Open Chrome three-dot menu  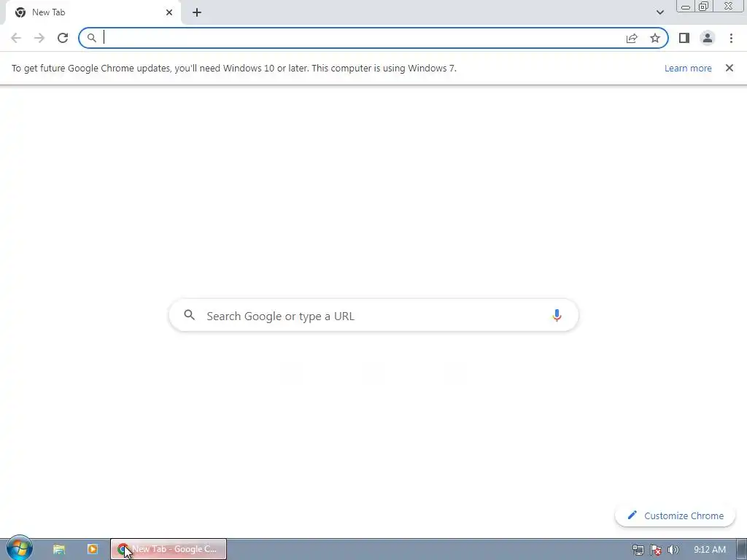(x=731, y=38)
